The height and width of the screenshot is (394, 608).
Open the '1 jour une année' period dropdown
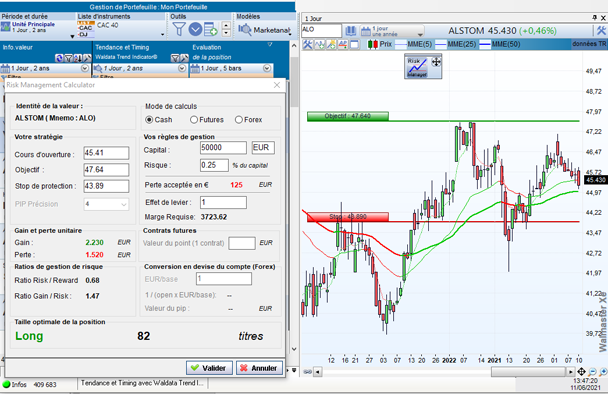tap(392, 31)
